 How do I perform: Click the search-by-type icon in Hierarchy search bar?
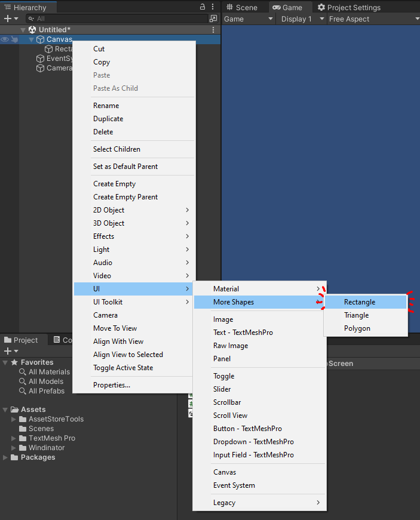[213, 19]
